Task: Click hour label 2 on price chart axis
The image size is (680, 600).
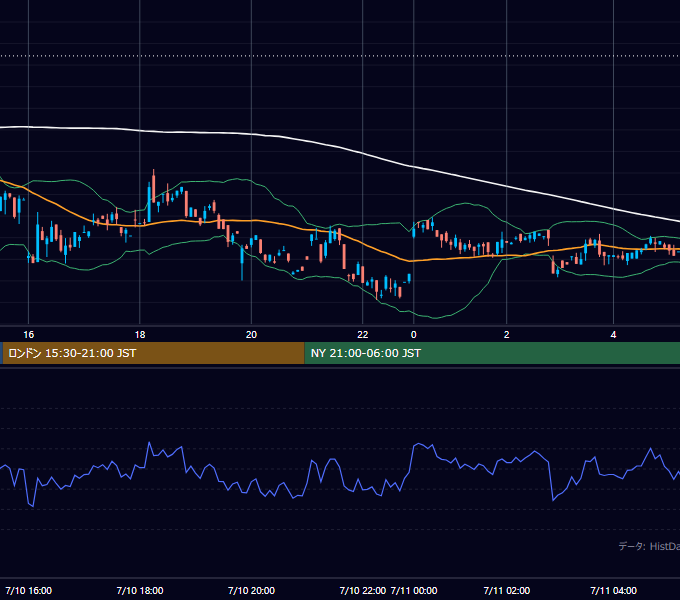Action: tap(507, 335)
